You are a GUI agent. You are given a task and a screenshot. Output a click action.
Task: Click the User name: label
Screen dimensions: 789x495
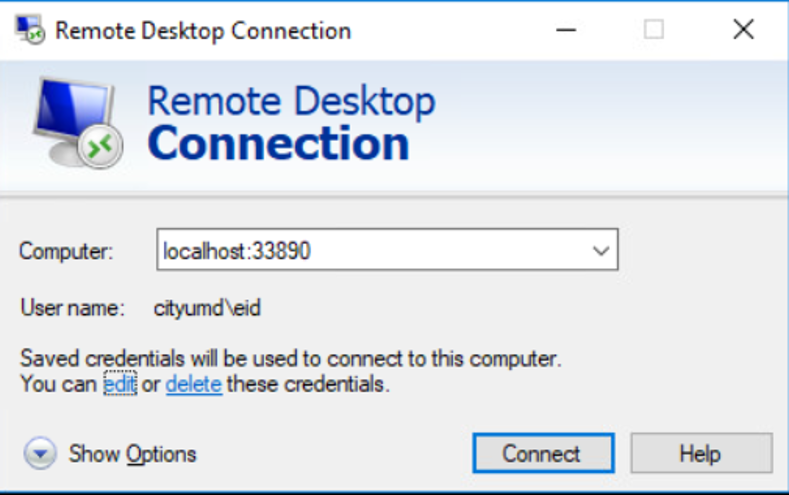click(72, 307)
